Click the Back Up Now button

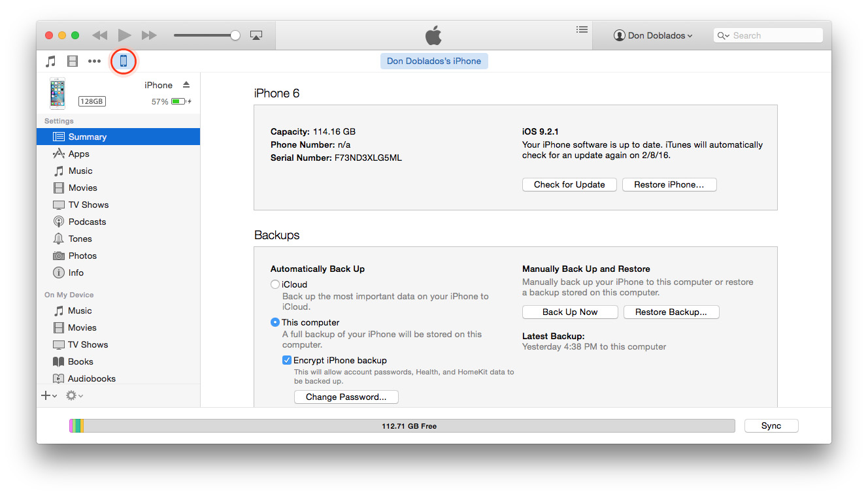click(569, 312)
